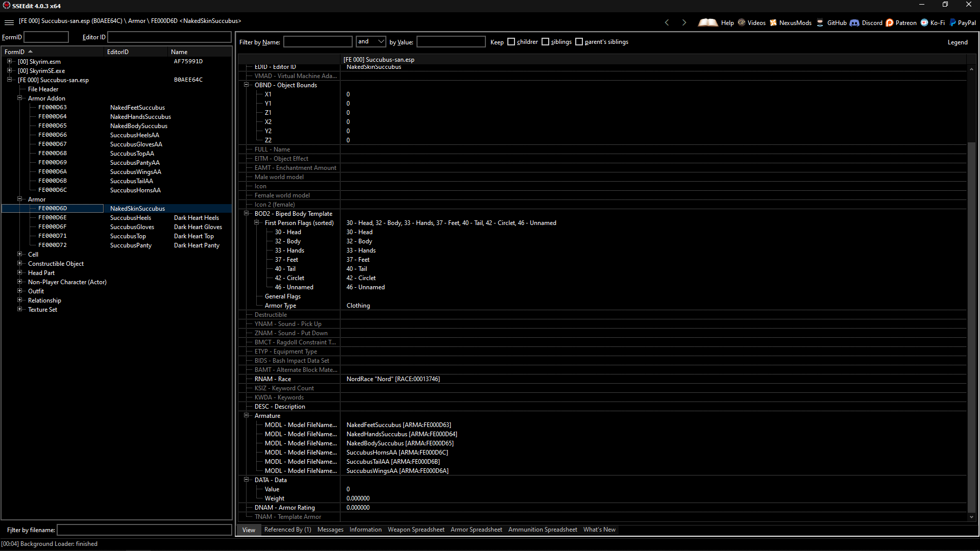Collapse the Armor group in tree

point(20,199)
